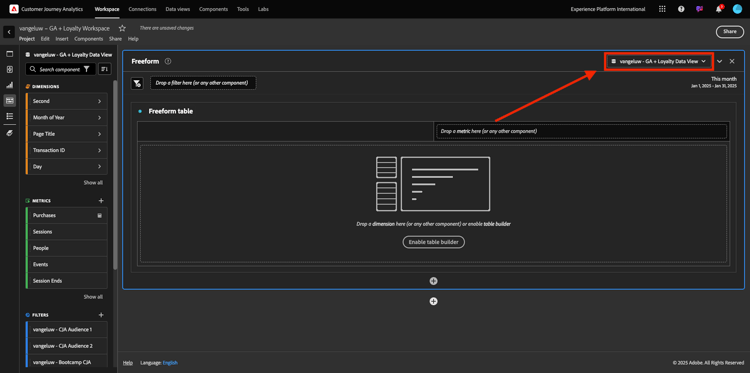Select the Sessions metric
The width and height of the screenshot is (750, 373).
[66, 232]
